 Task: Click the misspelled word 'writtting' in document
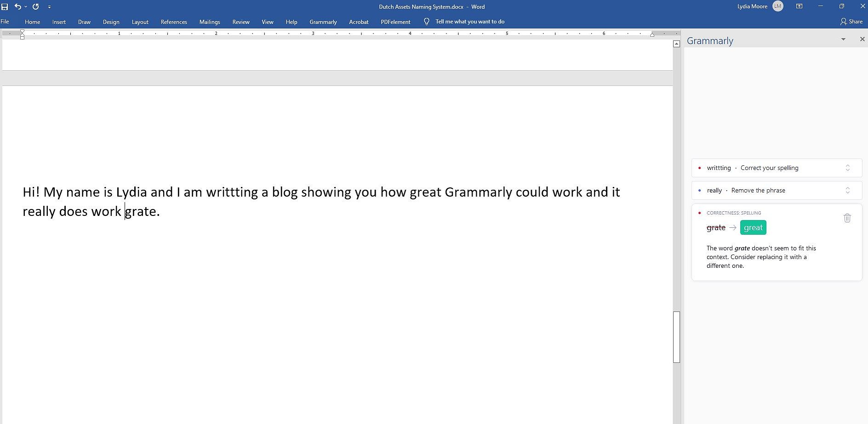click(x=232, y=192)
